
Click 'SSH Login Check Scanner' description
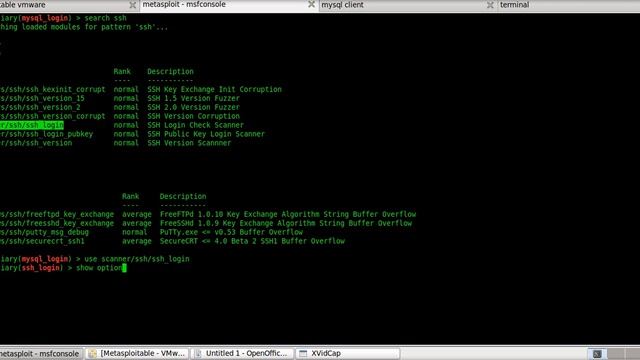click(x=196, y=125)
